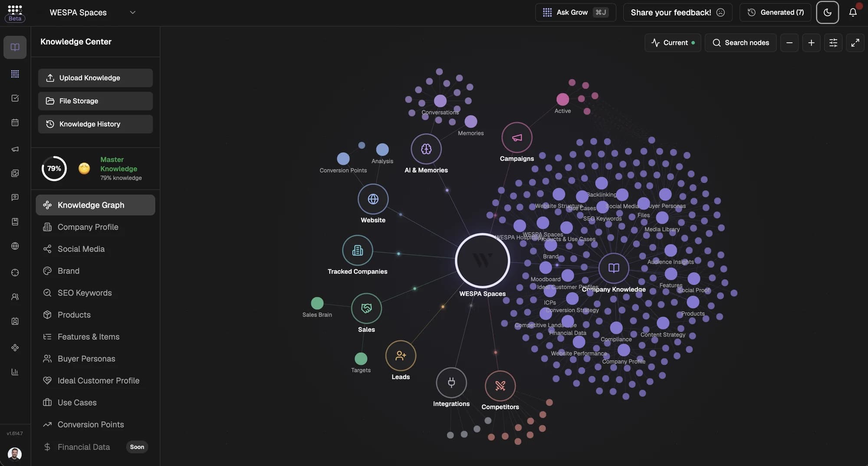
Task: Open notifications bell
Action: tap(853, 12)
